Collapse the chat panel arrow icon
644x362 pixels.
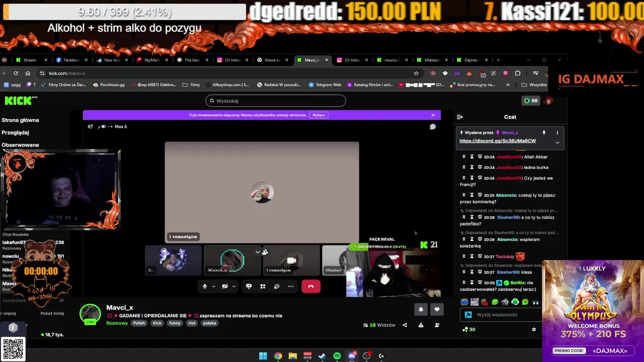click(459, 117)
